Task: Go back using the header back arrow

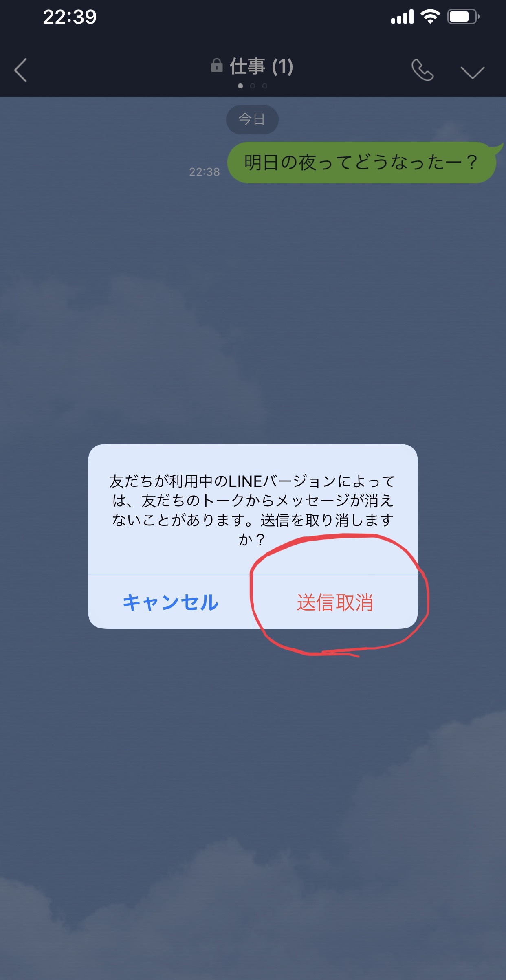Action: click(21, 70)
